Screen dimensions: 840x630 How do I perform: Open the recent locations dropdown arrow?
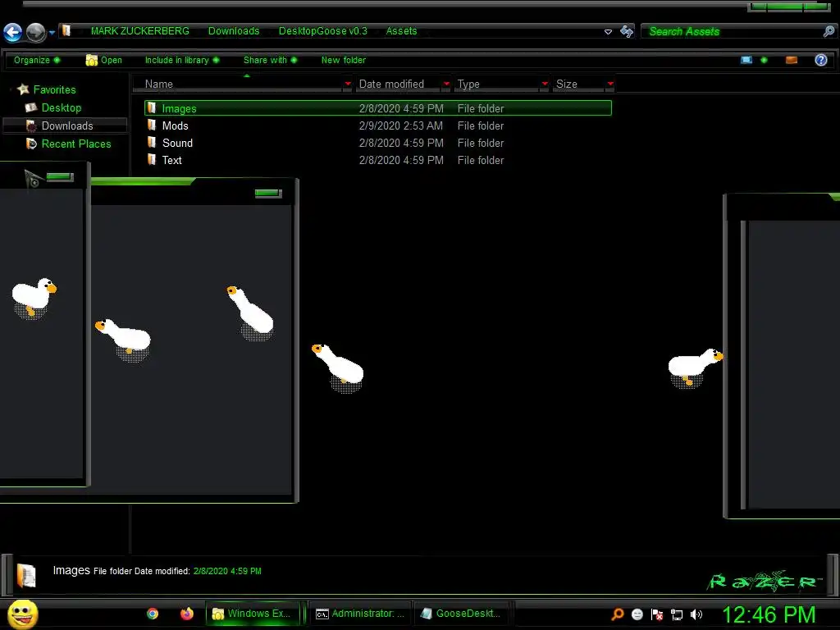52,33
